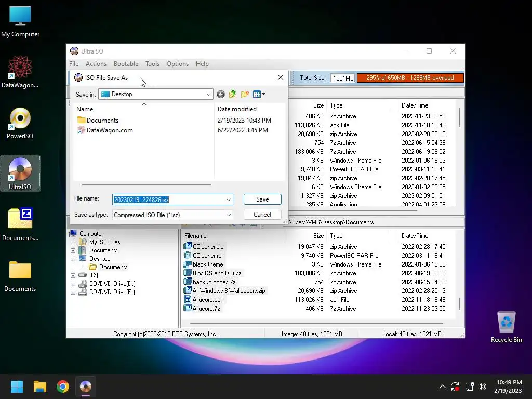Open File Explorer from taskbar
The width and height of the screenshot is (532, 399).
point(39,387)
